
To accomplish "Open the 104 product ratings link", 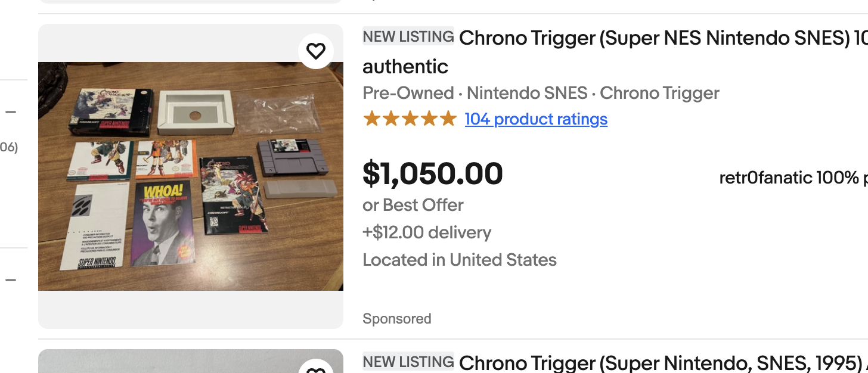I will [x=536, y=119].
